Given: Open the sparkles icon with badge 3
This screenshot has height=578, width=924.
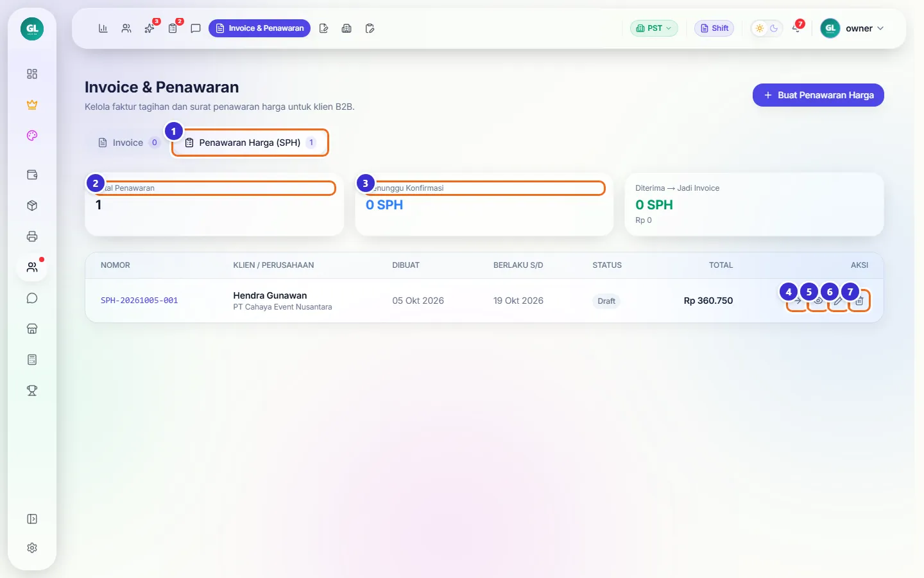Looking at the screenshot, I should tap(150, 28).
